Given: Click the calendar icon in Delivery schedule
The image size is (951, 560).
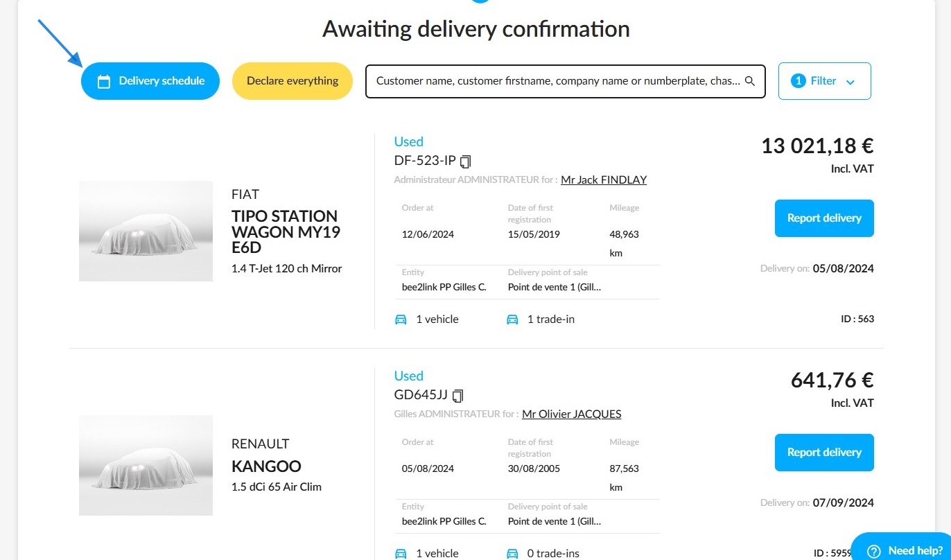Looking at the screenshot, I should coord(104,82).
